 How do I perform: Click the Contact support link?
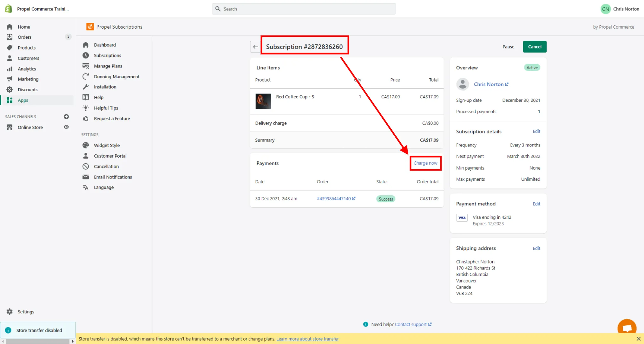click(413, 324)
